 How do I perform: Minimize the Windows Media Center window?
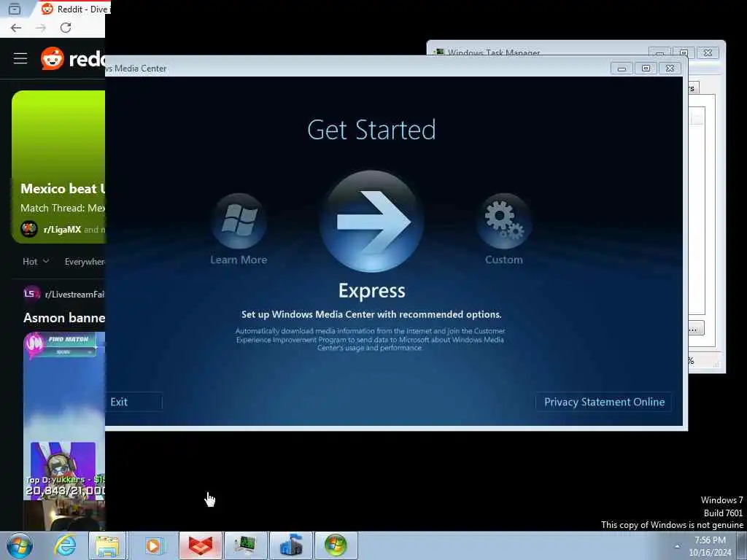click(x=622, y=69)
